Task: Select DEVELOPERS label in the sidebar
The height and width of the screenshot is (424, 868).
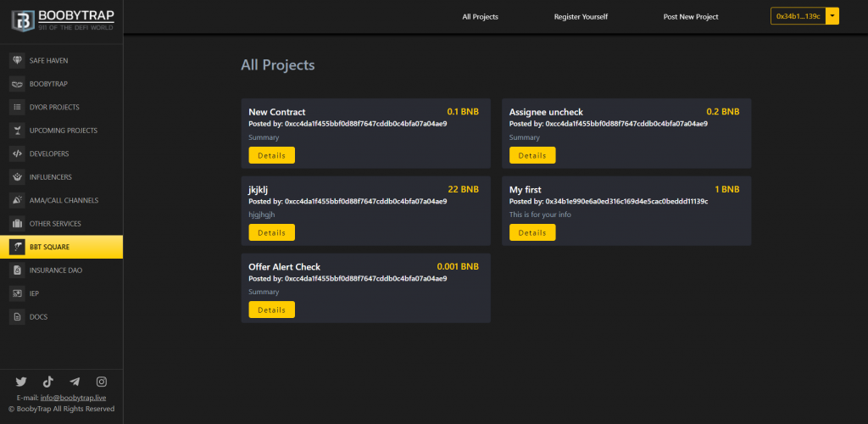Action: (49, 153)
